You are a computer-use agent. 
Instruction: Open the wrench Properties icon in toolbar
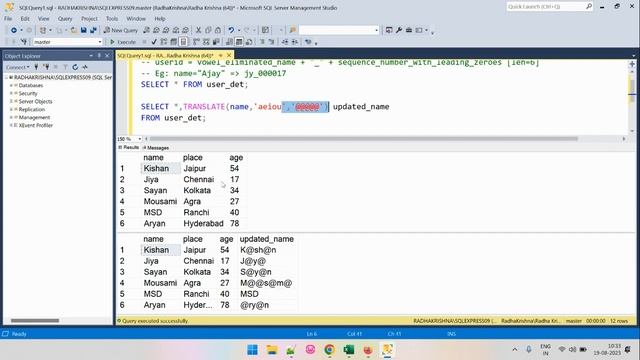click(399, 30)
